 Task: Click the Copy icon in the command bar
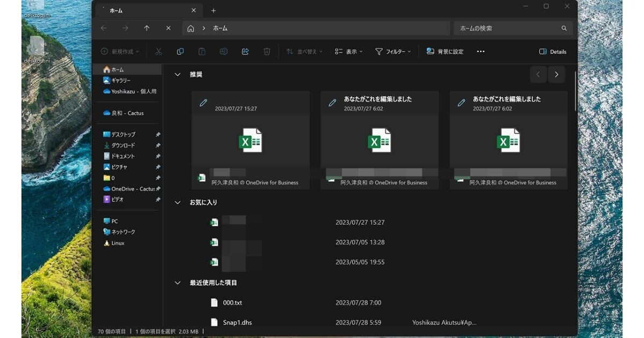pyautogui.click(x=180, y=51)
